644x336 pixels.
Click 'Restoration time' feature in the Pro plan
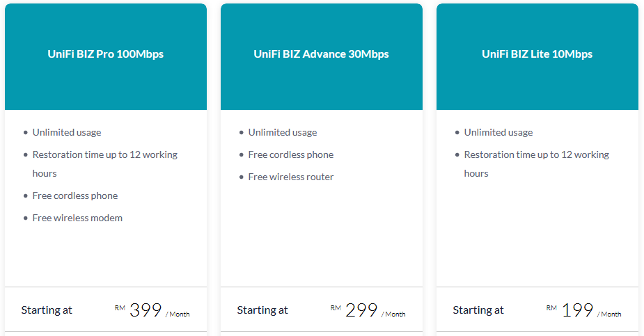(104, 163)
